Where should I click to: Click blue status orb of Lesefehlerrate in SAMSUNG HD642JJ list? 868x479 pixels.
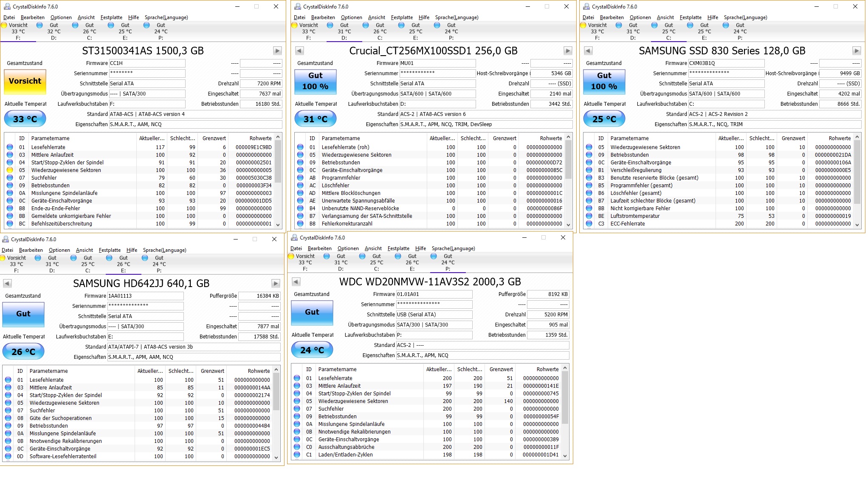[x=8, y=380]
